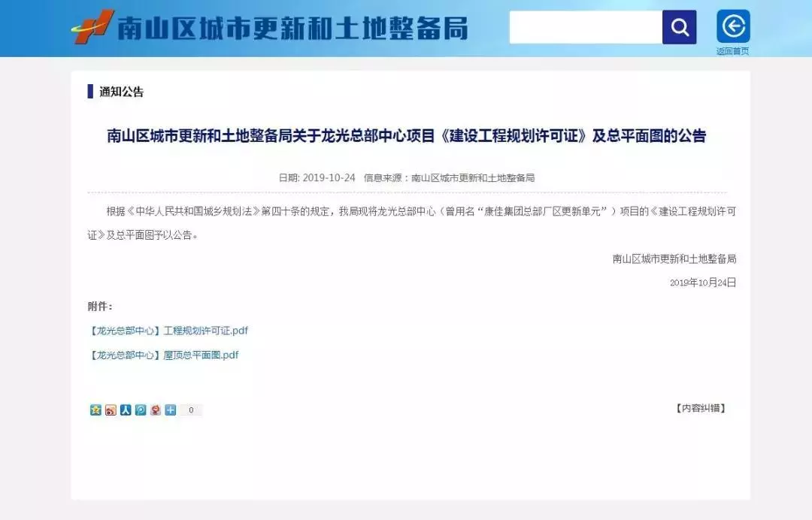
Task: Click the site logo emblem in header
Action: [x=93, y=27]
